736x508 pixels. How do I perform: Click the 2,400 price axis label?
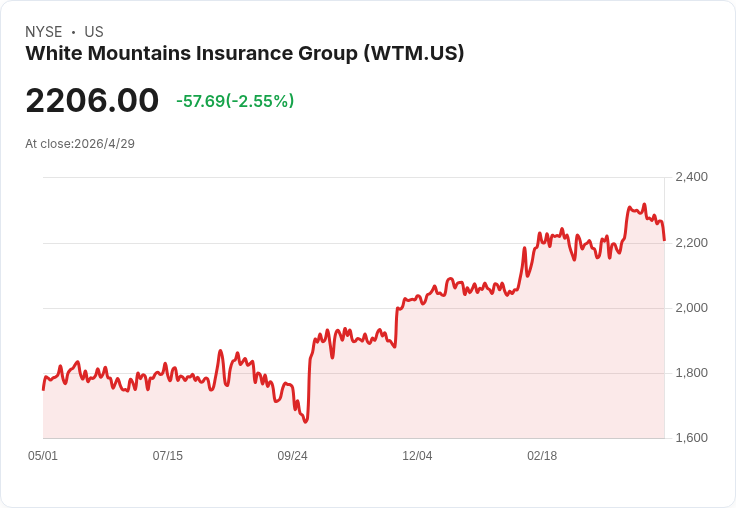point(691,177)
